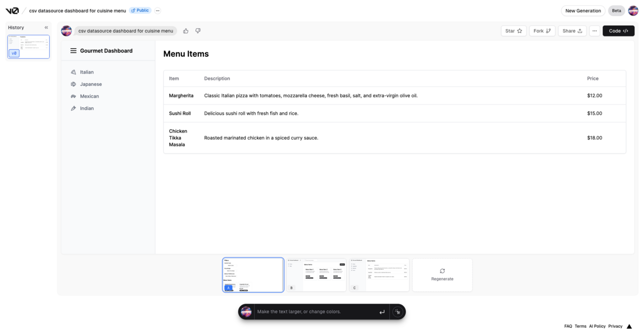The height and width of the screenshot is (333, 644).
Task: Select the Indian cuisine icon
Action: pyautogui.click(x=74, y=108)
